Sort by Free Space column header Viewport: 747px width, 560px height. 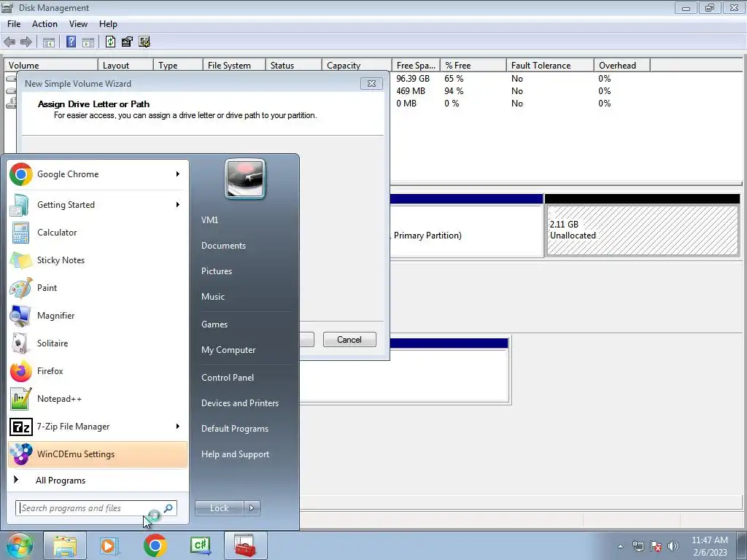pyautogui.click(x=415, y=65)
